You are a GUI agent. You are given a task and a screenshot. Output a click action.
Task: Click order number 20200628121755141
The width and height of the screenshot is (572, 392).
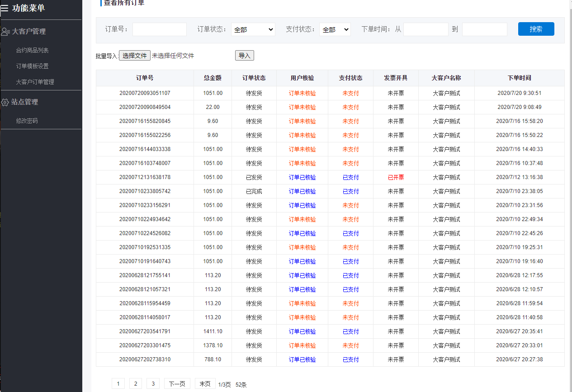tap(145, 275)
